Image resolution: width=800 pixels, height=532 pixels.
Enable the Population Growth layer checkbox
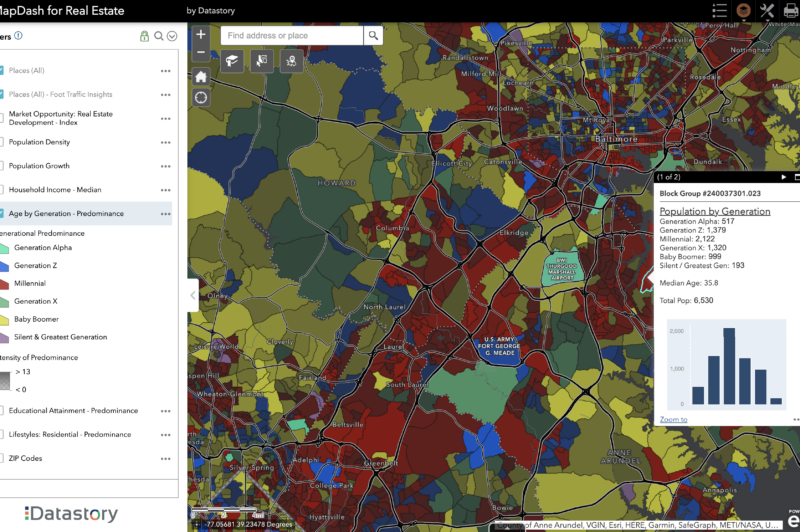point(2,166)
